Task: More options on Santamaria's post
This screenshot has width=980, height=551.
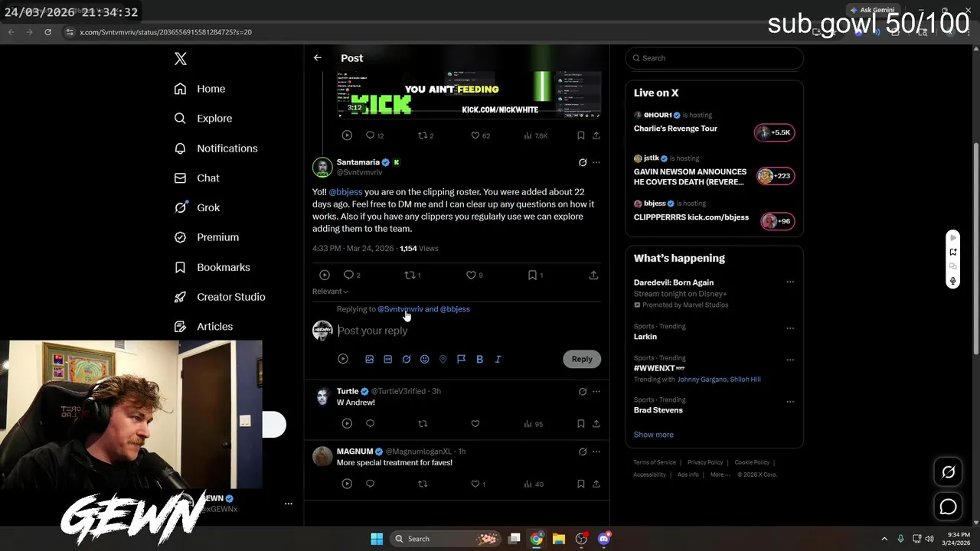Action: (596, 162)
